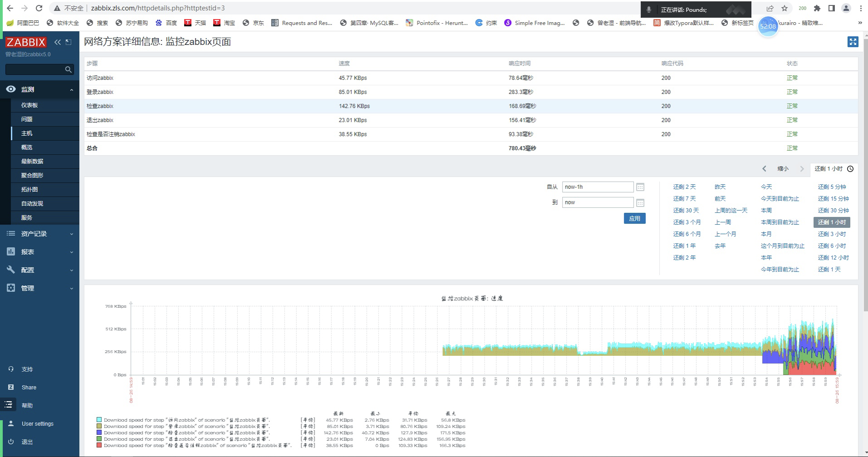Toggle kiosk fullscreen mode icon
Image resolution: width=868 pixels, height=457 pixels.
[x=853, y=42]
